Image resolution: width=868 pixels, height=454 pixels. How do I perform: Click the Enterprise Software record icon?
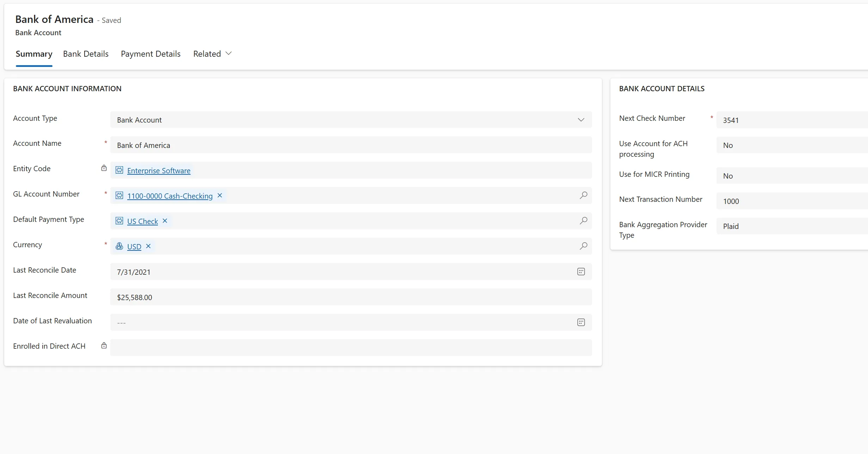(x=119, y=170)
